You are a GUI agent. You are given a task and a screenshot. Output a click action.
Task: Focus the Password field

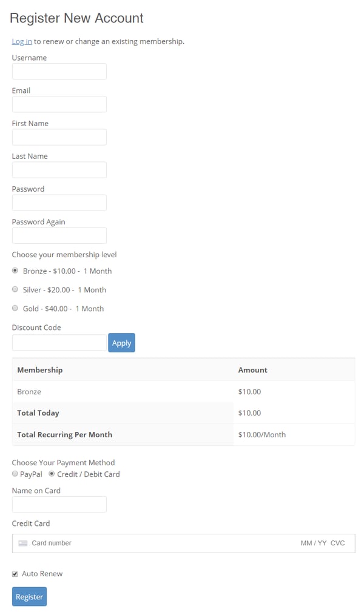pos(59,203)
